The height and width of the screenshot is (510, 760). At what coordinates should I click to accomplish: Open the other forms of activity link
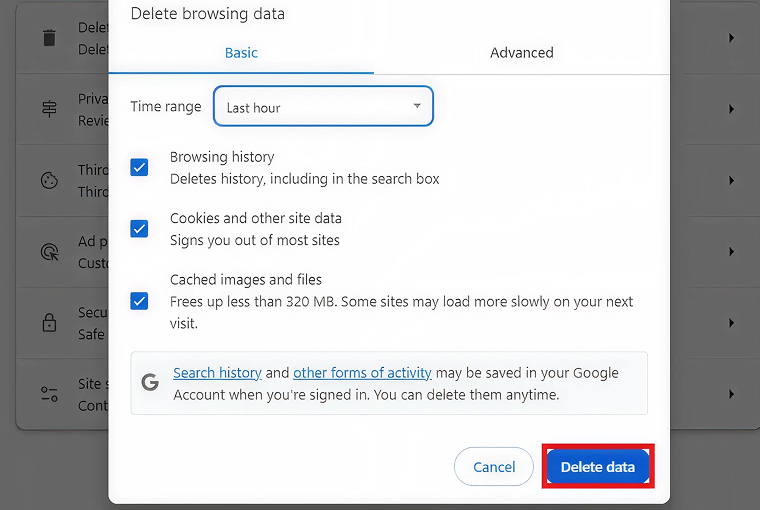click(362, 373)
